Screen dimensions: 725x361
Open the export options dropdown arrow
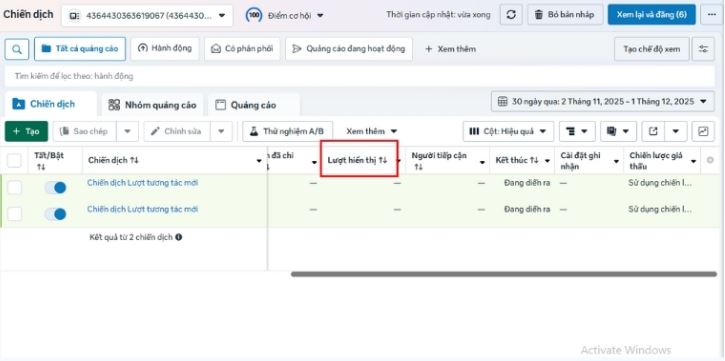click(676, 131)
